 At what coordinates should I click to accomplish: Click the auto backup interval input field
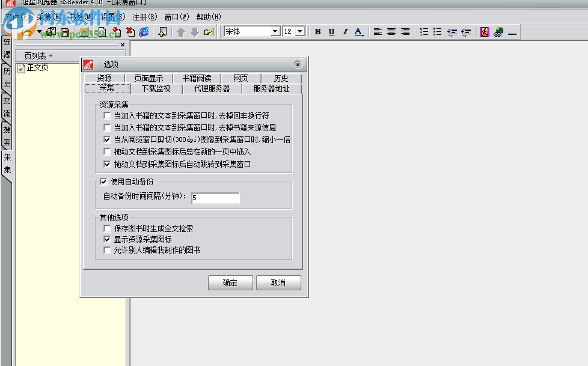coord(215,198)
